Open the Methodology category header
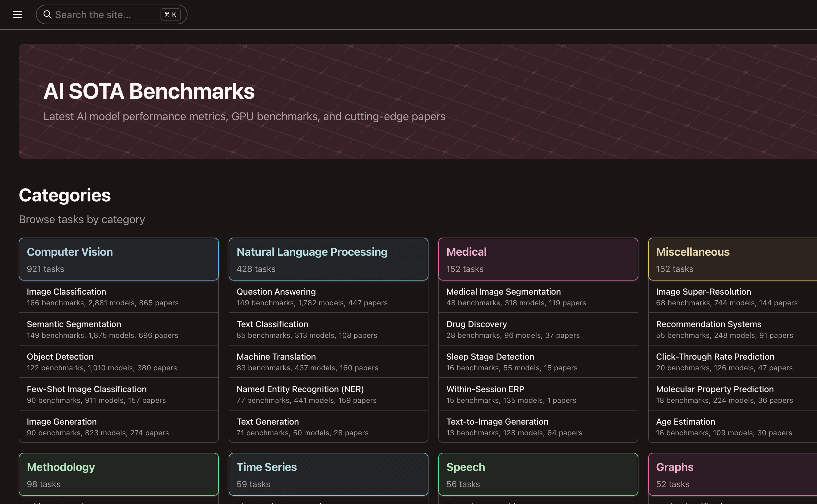Screen dimensions: 817x504 pos(118,474)
